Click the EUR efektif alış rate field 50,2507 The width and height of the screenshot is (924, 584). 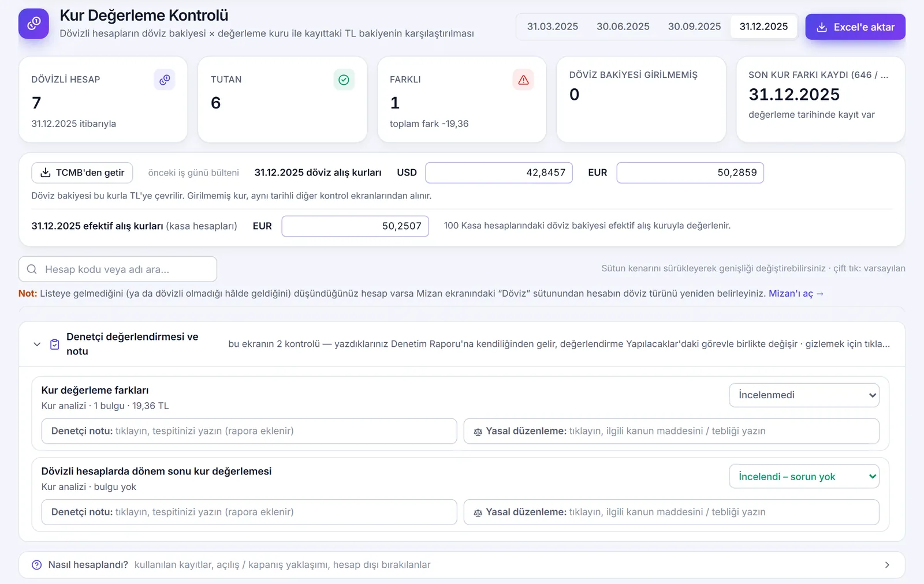(x=355, y=226)
